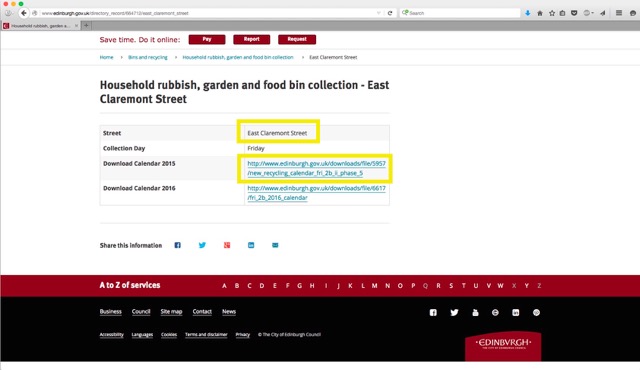The height and width of the screenshot is (370, 640).
Task: Select letter Y in A to Z services
Action: click(527, 286)
